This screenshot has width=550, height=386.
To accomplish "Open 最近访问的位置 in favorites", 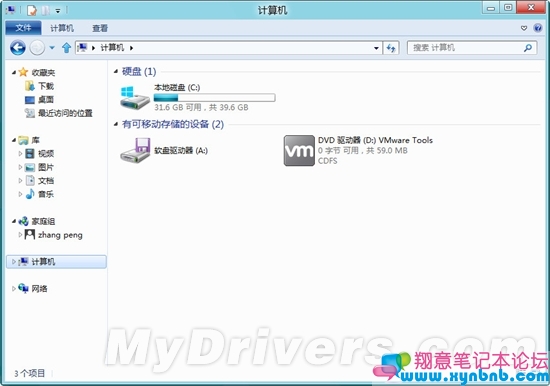I will point(65,113).
